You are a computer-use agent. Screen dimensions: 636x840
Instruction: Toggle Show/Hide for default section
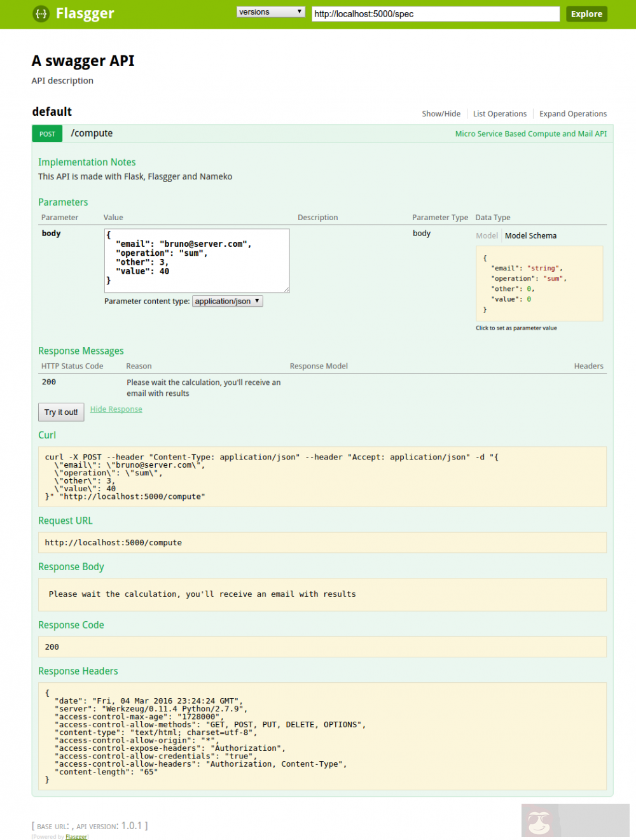pyautogui.click(x=441, y=114)
